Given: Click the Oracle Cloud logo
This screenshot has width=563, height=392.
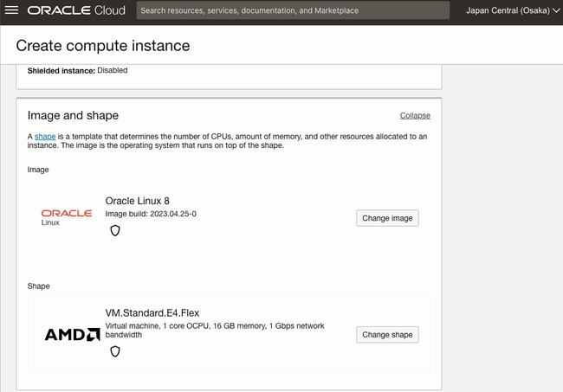Looking at the screenshot, I should [x=76, y=10].
